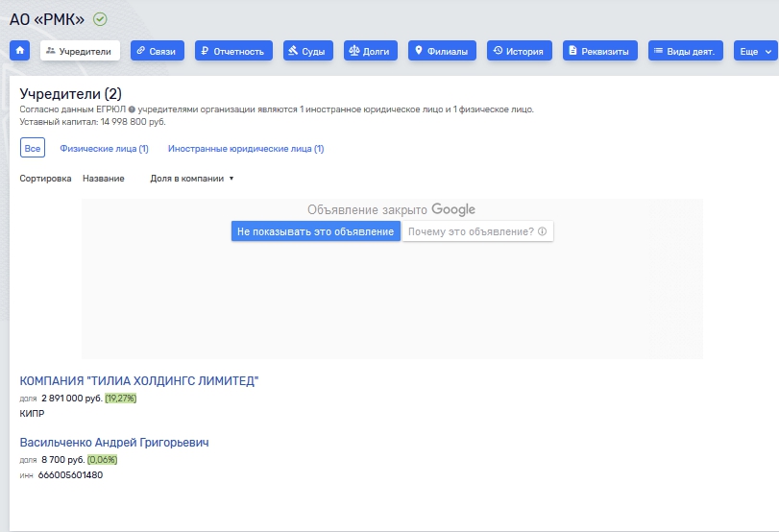Click the 2 891 000 руб. share amount
The width and height of the screenshot is (779, 532).
(72, 399)
